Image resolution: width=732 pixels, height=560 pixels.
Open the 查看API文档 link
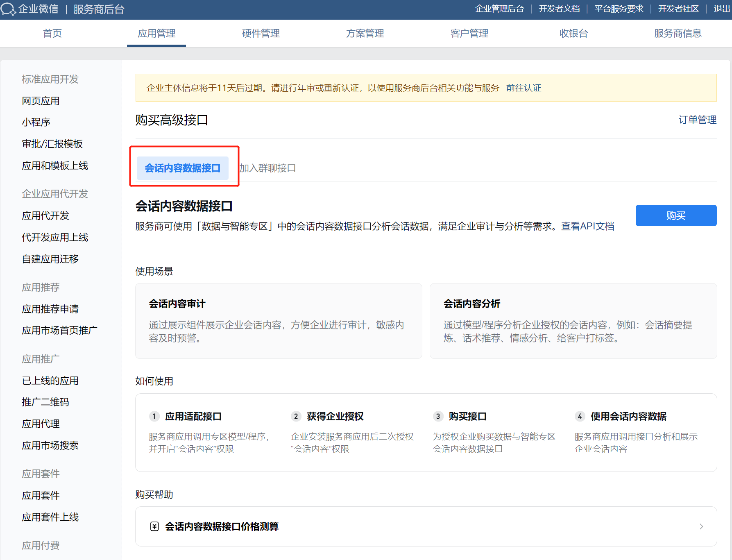(587, 226)
